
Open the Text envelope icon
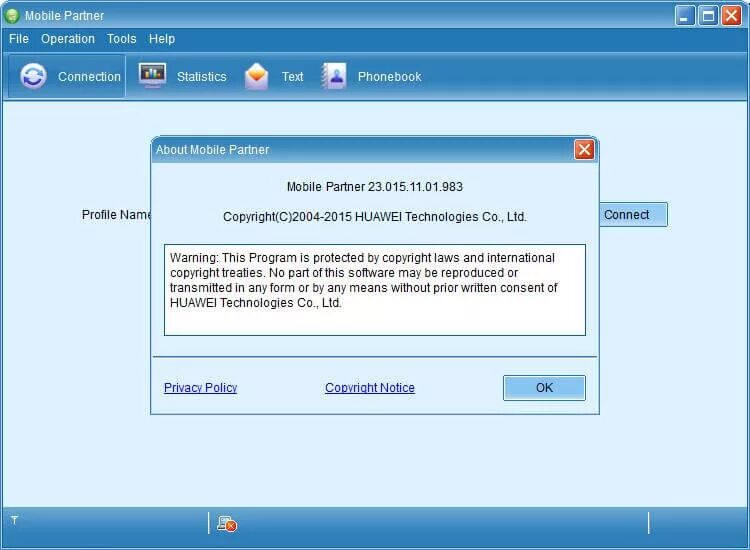point(256,76)
